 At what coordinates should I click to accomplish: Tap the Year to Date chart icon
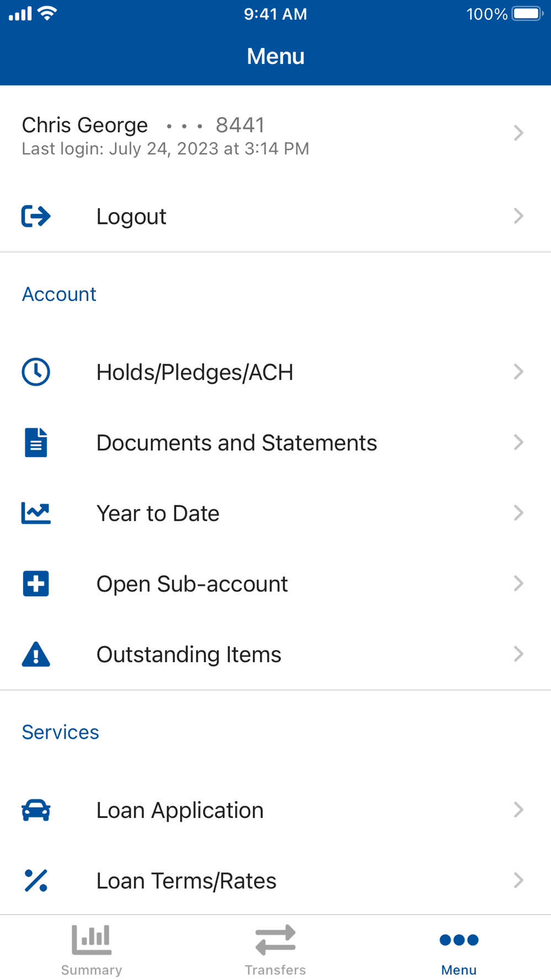36,513
